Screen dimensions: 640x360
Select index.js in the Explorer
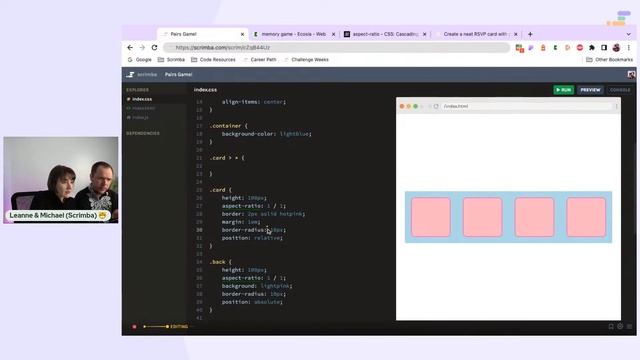(x=140, y=117)
